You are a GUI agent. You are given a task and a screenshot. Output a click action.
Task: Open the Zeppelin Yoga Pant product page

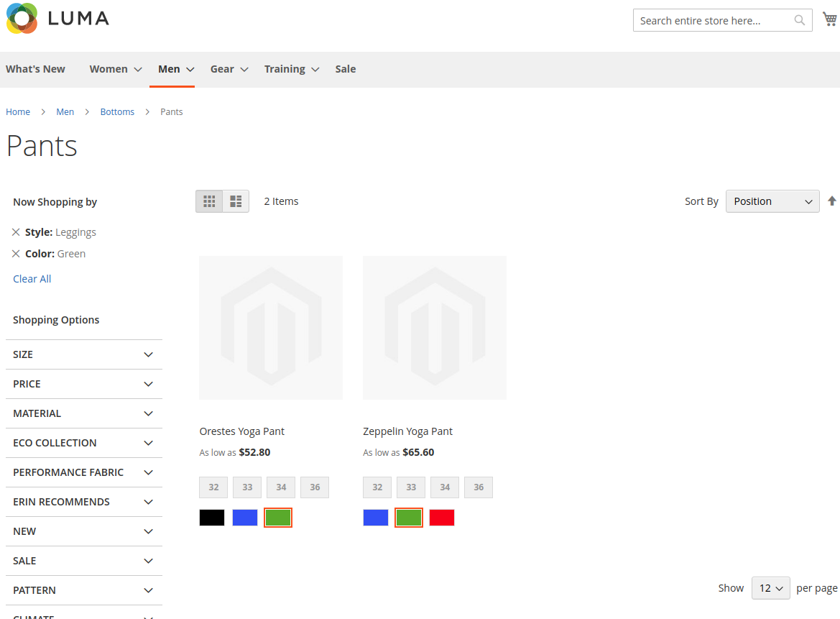[x=408, y=431]
